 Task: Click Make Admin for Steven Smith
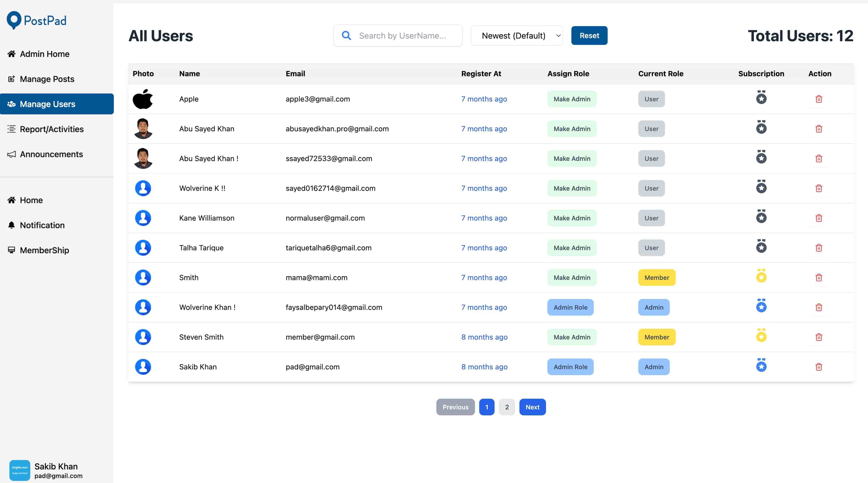pyautogui.click(x=572, y=337)
